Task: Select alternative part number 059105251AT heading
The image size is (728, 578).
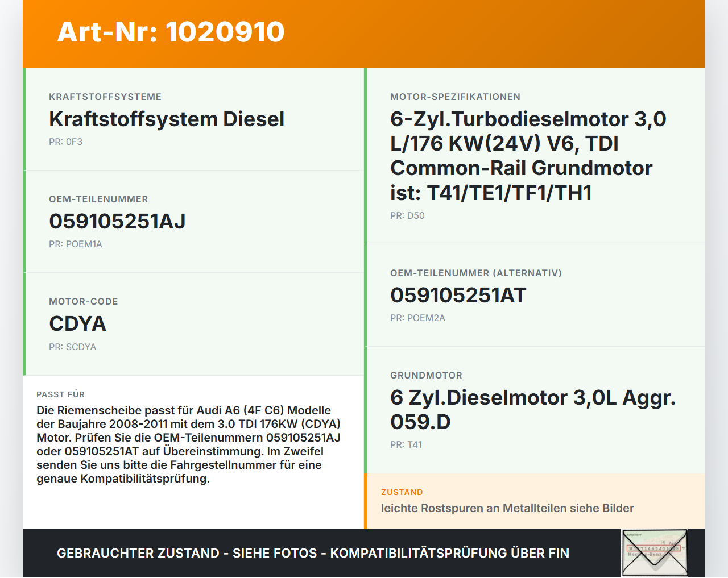Action: [458, 296]
